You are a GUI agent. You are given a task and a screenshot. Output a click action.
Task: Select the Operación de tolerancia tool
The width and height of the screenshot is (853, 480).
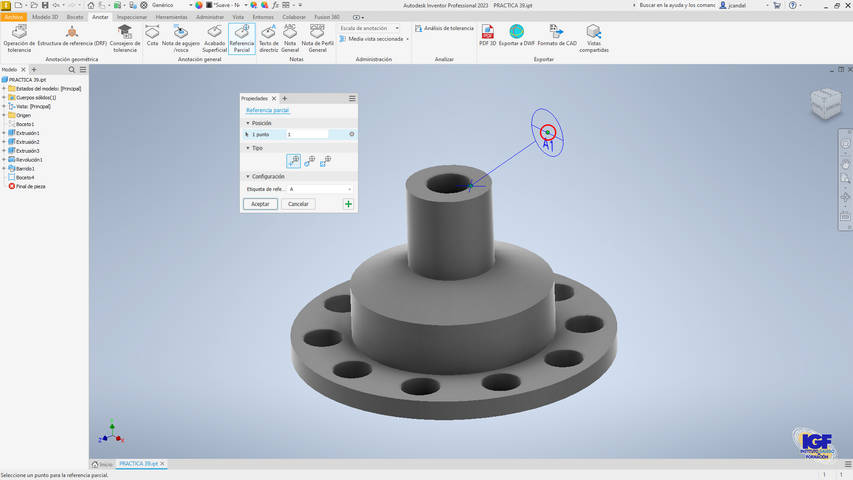tap(19, 38)
